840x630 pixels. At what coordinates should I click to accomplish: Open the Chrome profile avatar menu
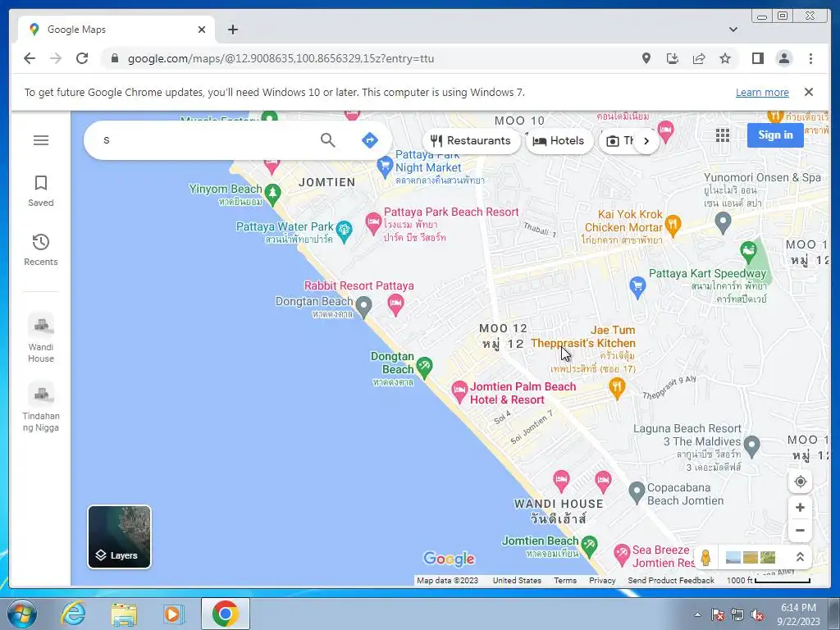(783, 58)
